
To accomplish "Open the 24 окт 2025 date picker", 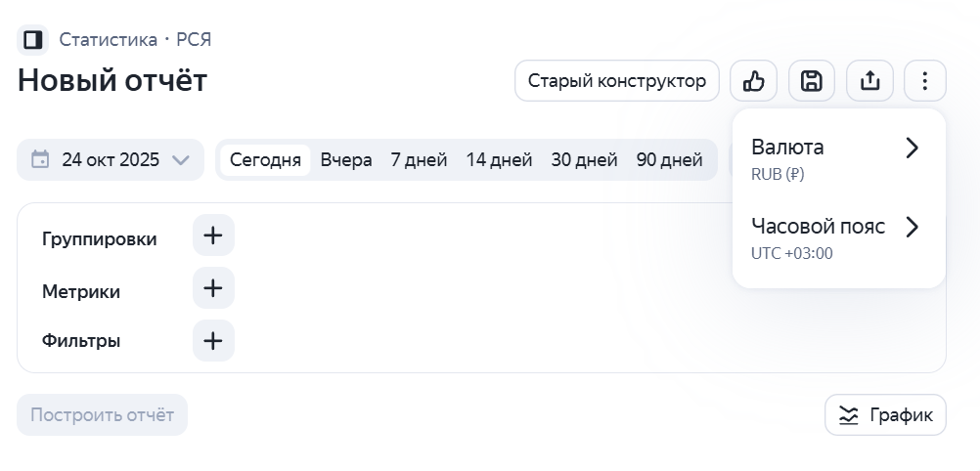I will tap(111, 160).
